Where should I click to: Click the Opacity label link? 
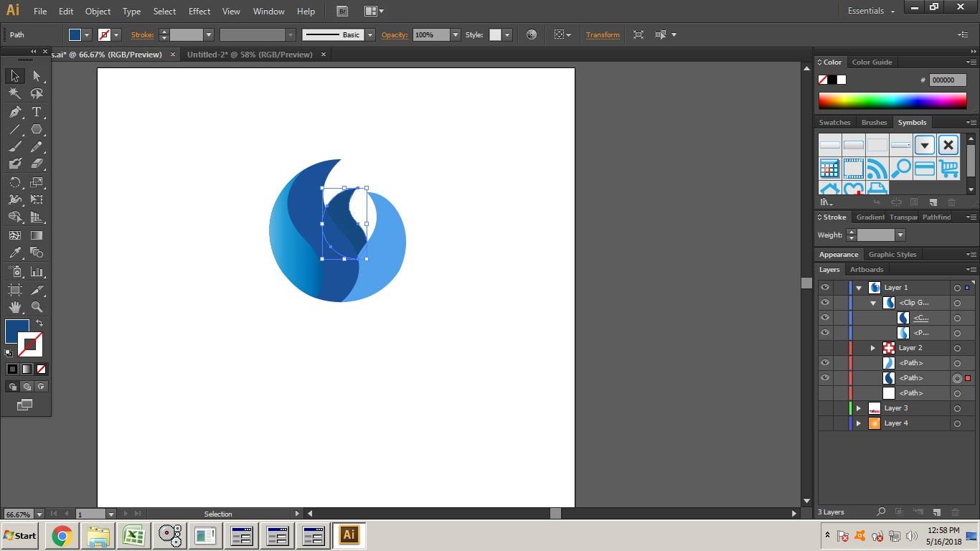pyautogui.click(x=395, y=34)
